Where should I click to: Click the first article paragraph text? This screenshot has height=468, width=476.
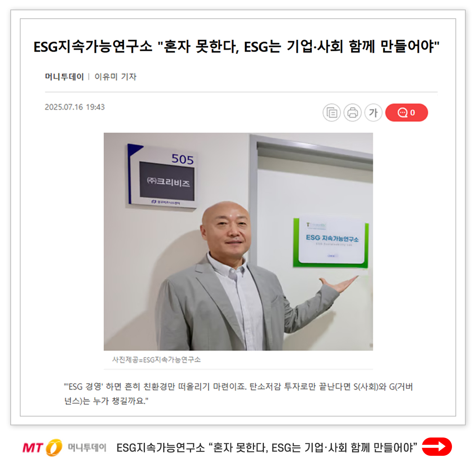click(238, 394)
